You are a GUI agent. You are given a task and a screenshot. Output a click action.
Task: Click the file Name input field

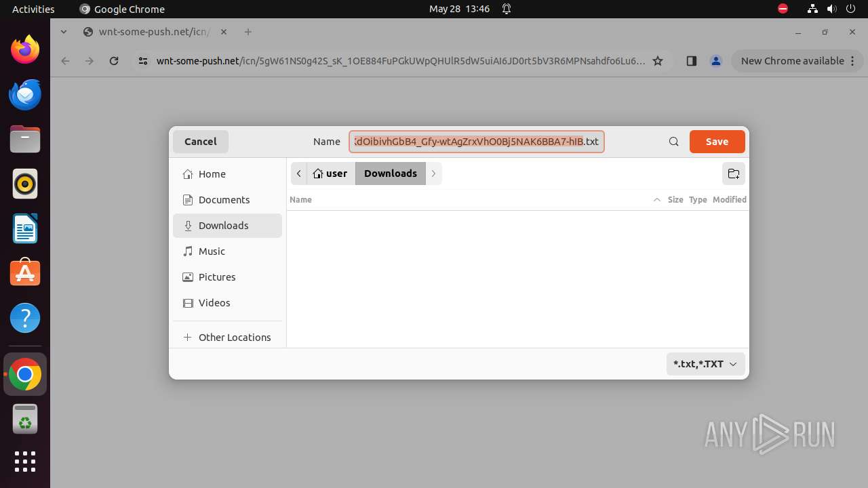pyautogui.click(x=477, y=142)
